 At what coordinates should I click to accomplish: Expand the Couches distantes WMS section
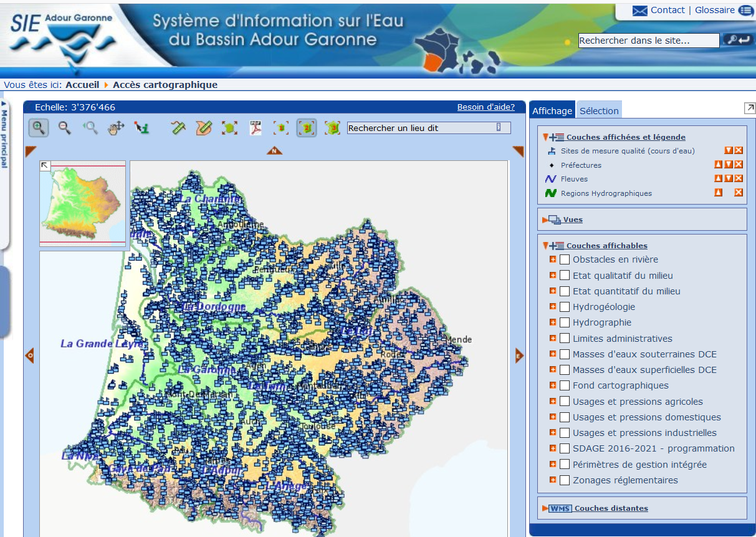611,508
